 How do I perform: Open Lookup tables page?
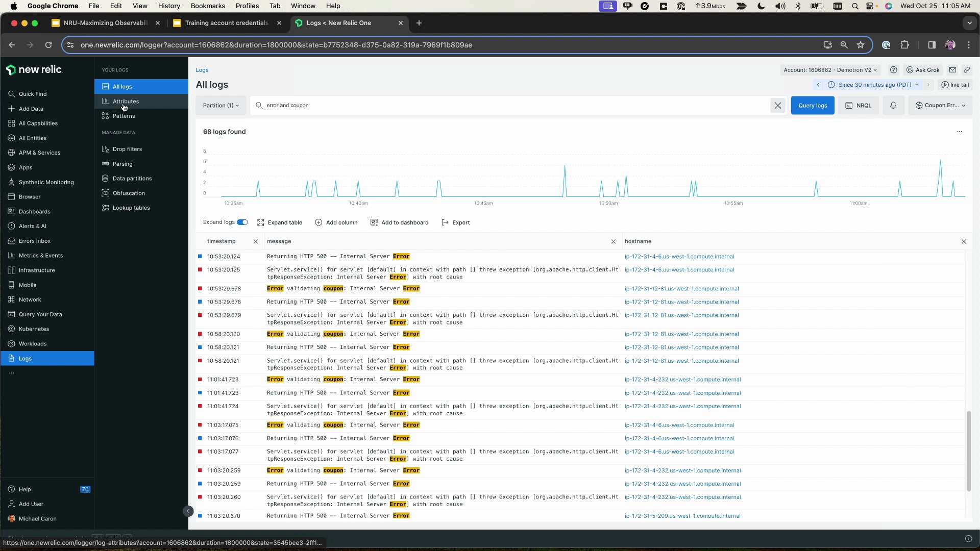pyautogui.click(x=131, y=208)
